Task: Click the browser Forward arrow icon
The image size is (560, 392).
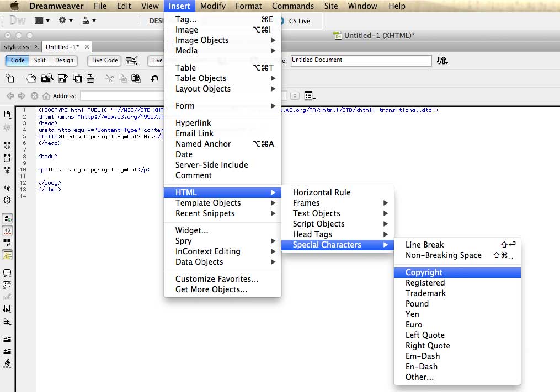Action: (x=22, y=96)
